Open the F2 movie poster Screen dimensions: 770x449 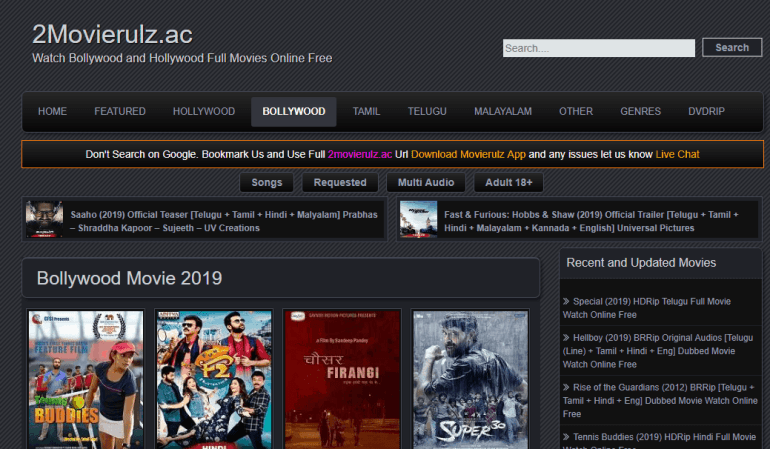pyautogui.click(x=214, y=379)
